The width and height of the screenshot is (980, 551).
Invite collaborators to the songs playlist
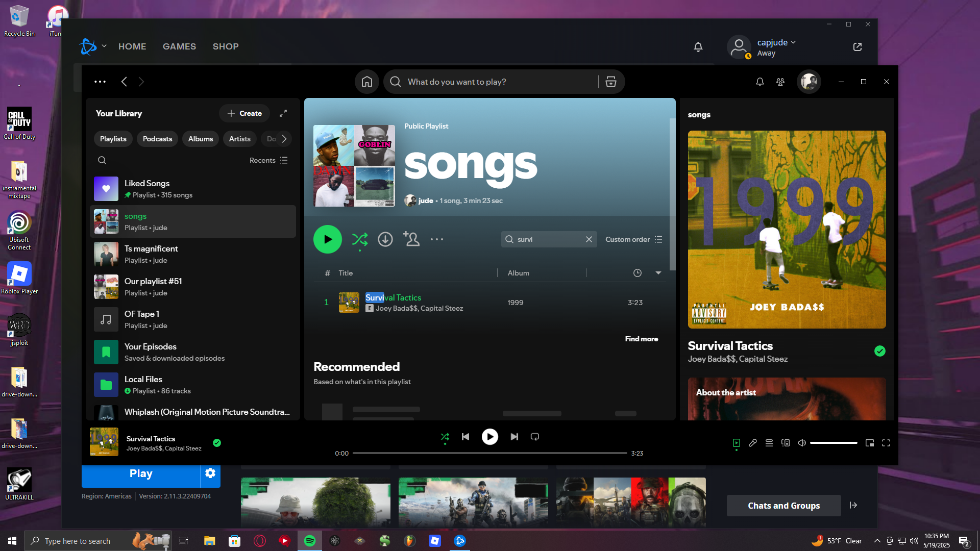(411, 239)
